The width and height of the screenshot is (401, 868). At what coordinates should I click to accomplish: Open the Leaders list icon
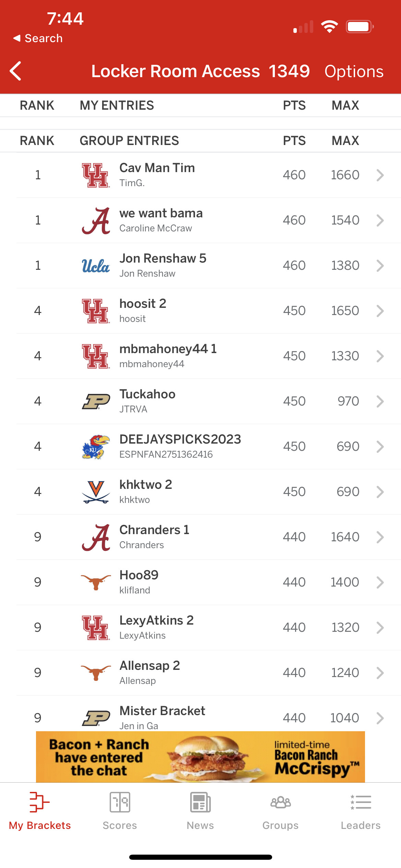click(x=361, y=803)
